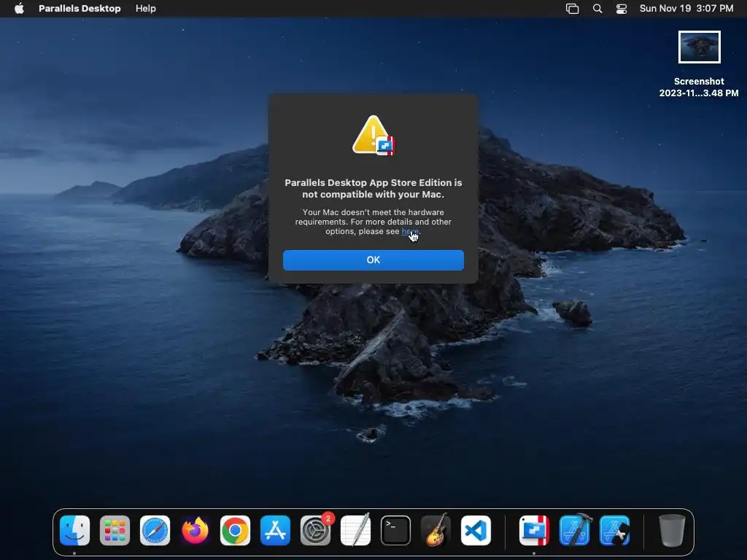The image size is (747, 560).
Task: Open the Trash in the Dock
Action: point(672,530)
